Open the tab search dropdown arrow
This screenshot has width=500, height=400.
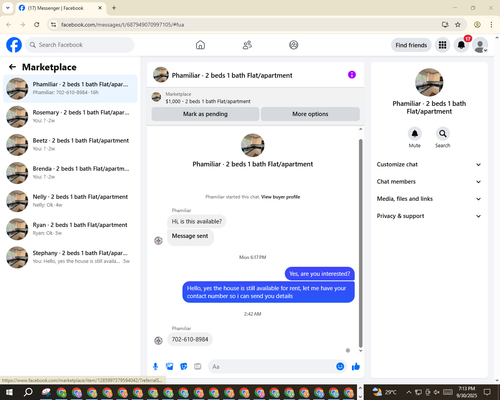(8, 8)
